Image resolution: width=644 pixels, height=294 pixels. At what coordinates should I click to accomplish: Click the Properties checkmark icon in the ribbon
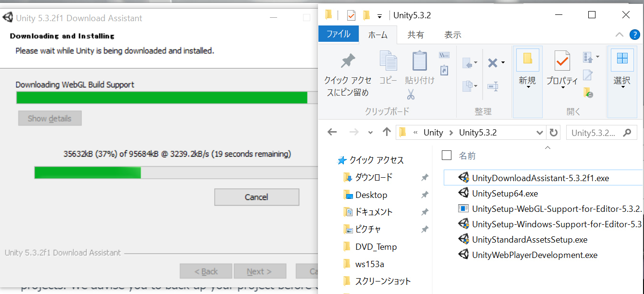tap(562, 61)
